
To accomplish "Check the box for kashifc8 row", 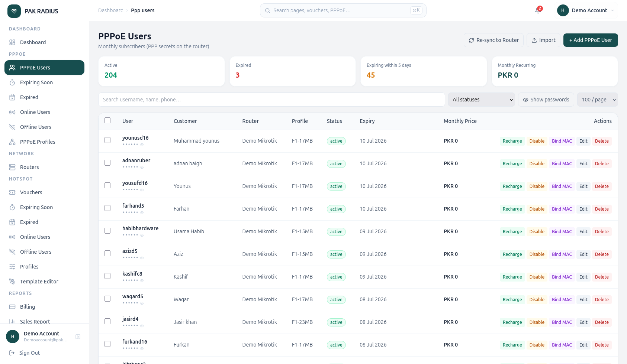I will click(107, 276).
